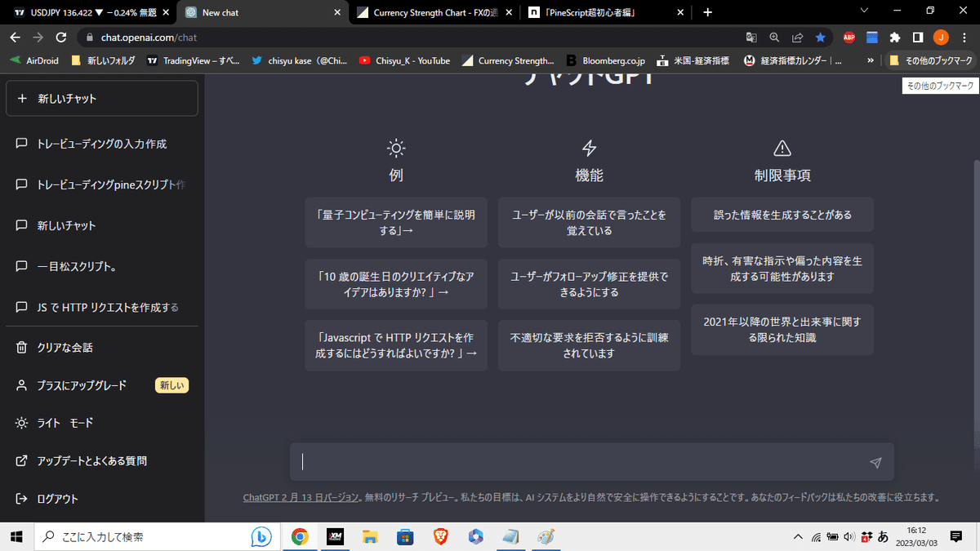Open the AirDroid bookmark
This screenshot has height=551, width=980.
33,60
